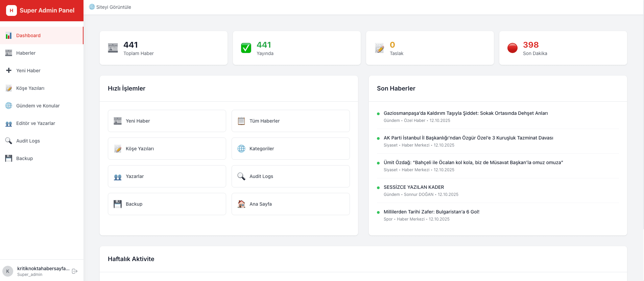644x281 pixels.
Task: Click the 398 Son Dakika count
Action: coord(531,45)
